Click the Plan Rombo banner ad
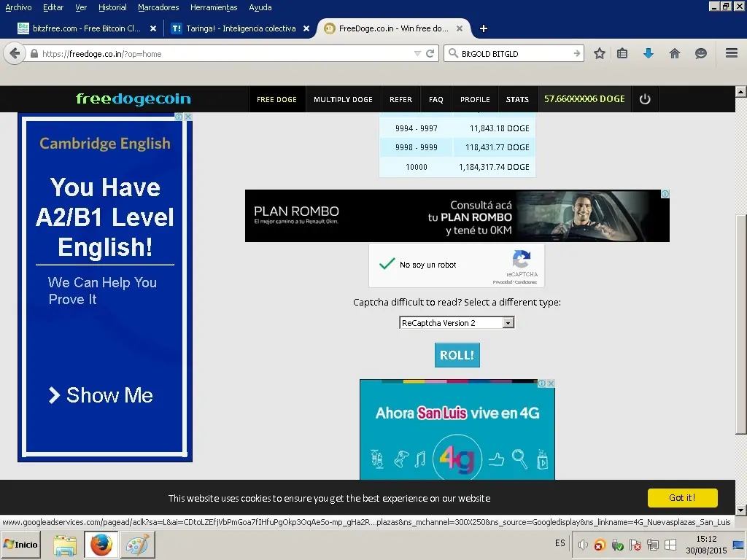The width and height of the screenshot is (747, 560). (x=457, y=216)
